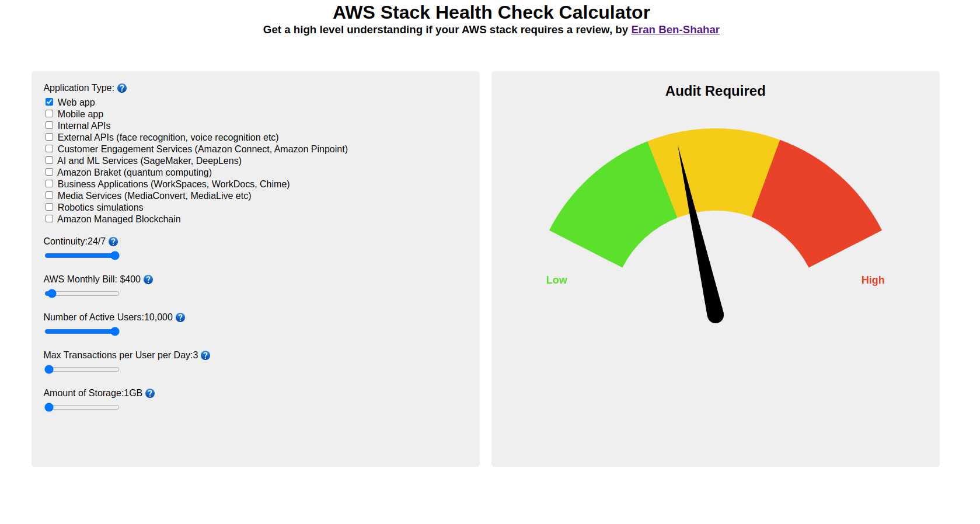Check Internal APIs application type
The height and width of the screenshot is (524, 980).
point(49,125)
